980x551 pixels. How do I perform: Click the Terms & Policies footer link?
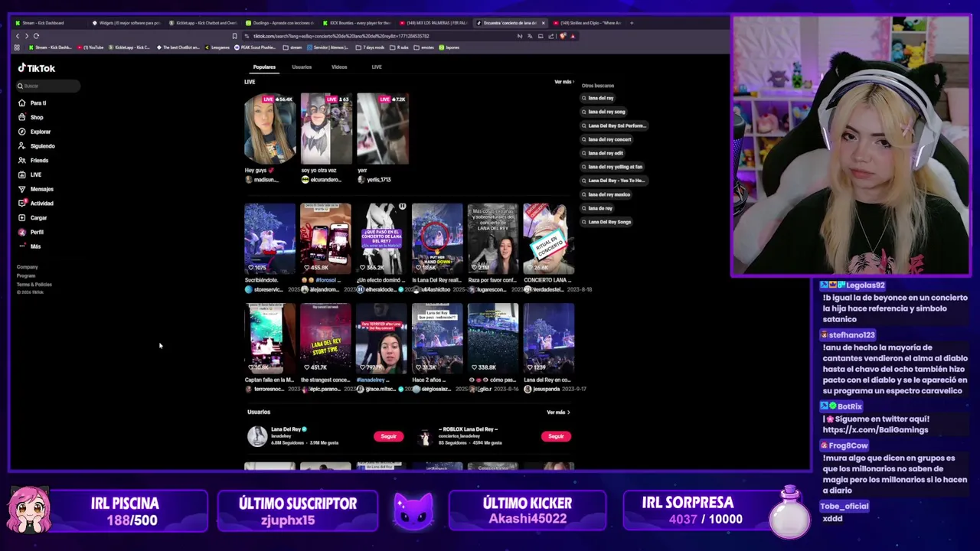[34, 285]
